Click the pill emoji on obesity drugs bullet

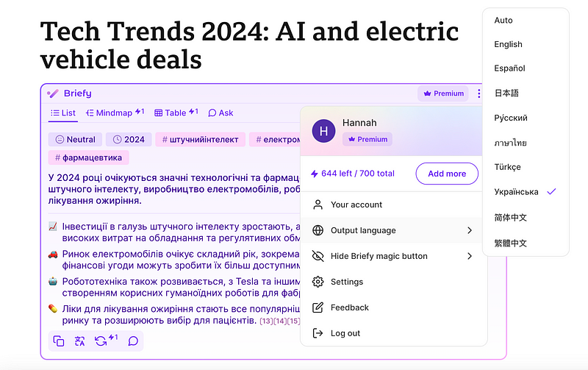[53, 309]
